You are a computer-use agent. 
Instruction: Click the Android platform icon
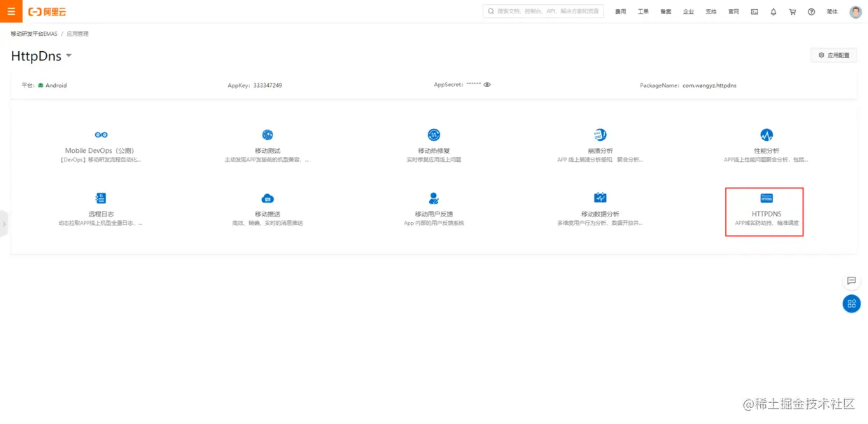click(x=41, y=86)
